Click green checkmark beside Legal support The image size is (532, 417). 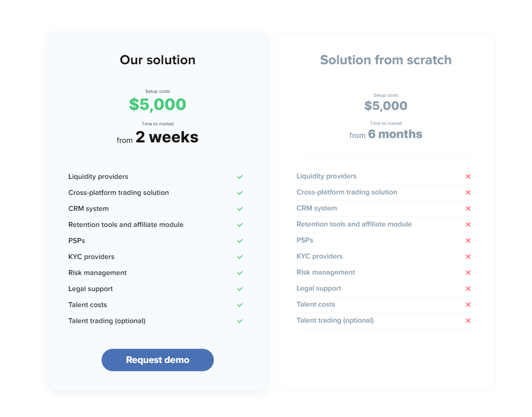coord(240,289)
